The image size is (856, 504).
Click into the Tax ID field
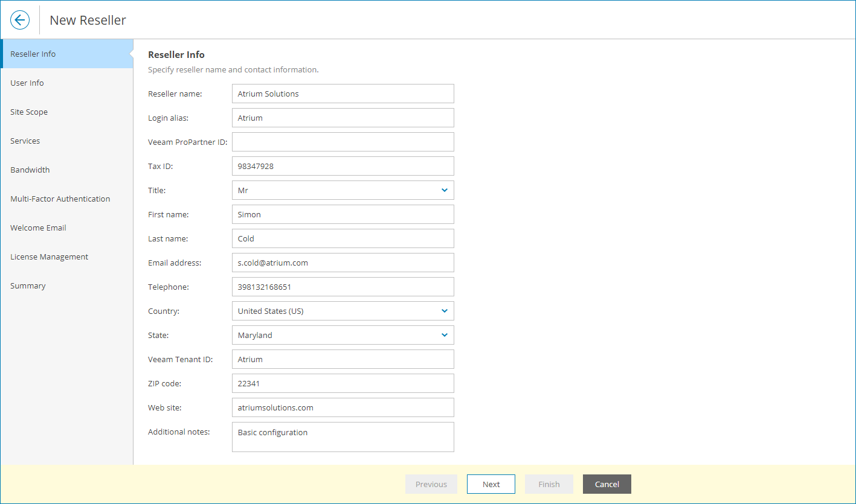pos(343,166)
